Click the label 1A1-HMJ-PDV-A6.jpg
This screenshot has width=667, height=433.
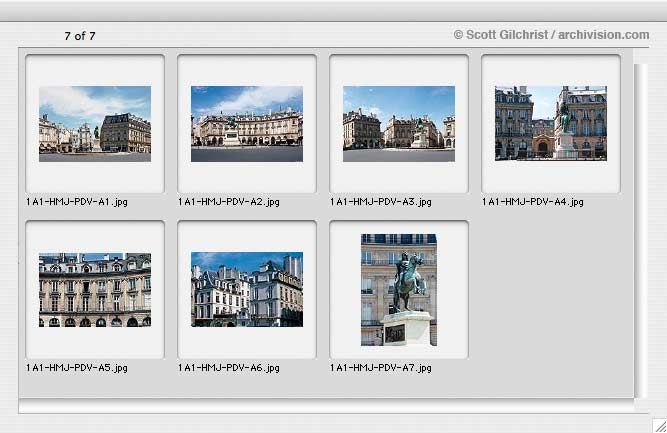(229, 367)
